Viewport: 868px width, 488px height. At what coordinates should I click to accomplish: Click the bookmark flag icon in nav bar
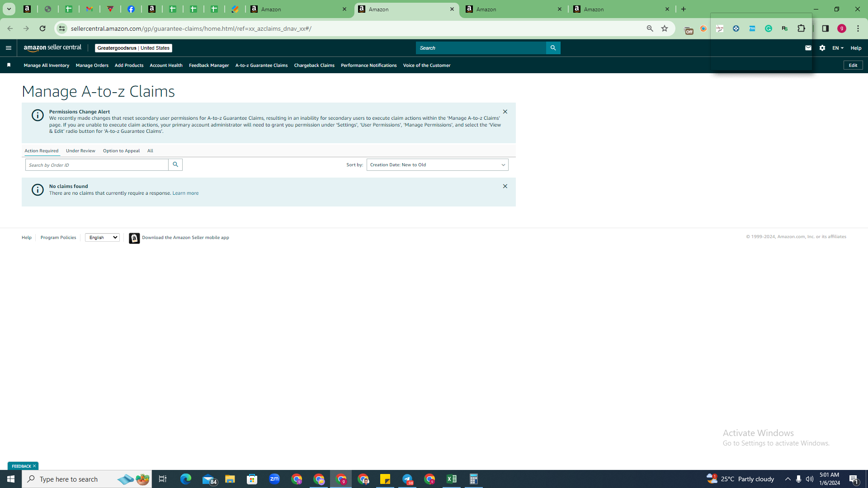(x=9, y=65)
